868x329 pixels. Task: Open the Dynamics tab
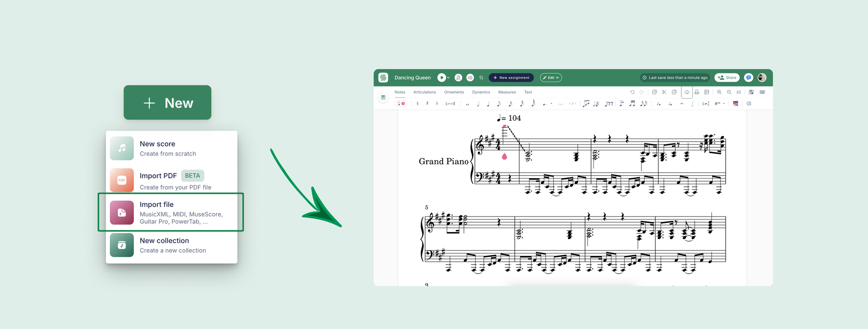(481, 92)
